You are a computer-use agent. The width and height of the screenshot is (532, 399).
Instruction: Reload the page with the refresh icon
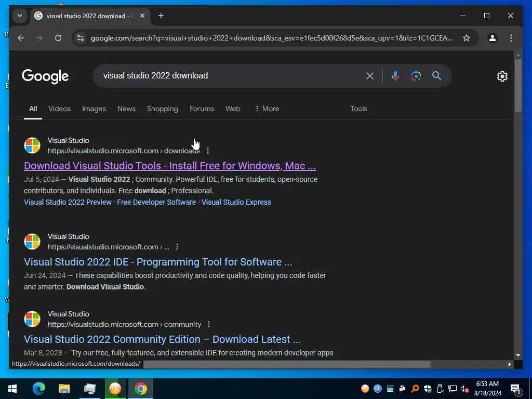[x=58, y=38]
